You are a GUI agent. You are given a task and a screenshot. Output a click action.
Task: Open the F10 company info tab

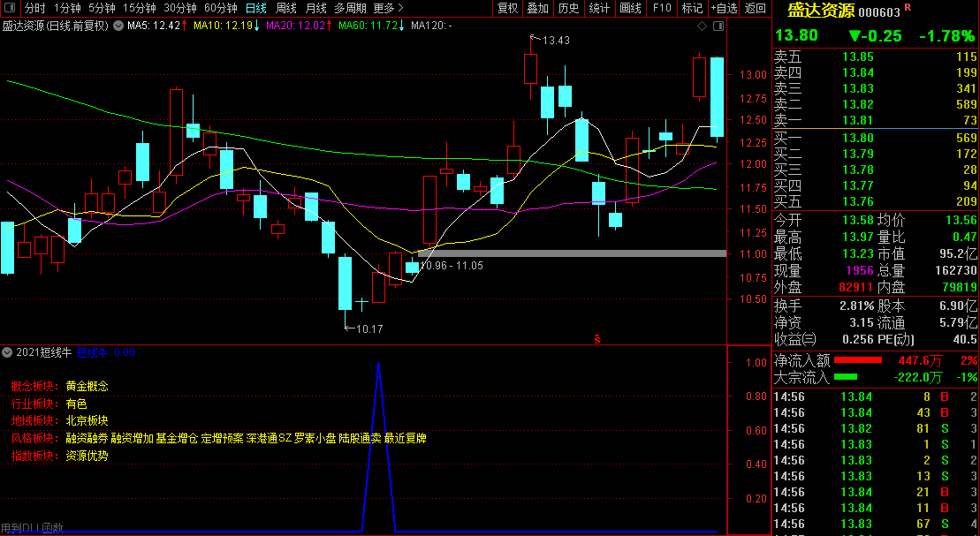[661, 8]
